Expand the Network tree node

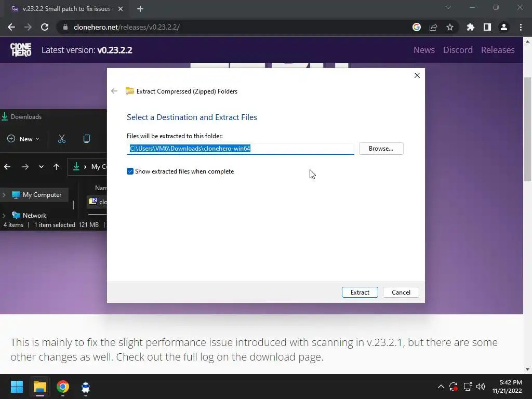(x=4, y=216)
